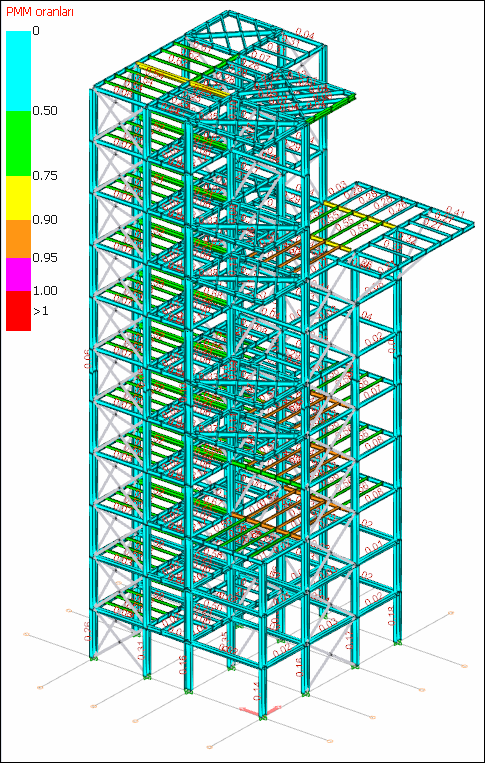Viewport: 485px width, 763px height.
Task: Click the 0.18 ratio label on right column
Action: pyautogui.click(x=390, y=616)
